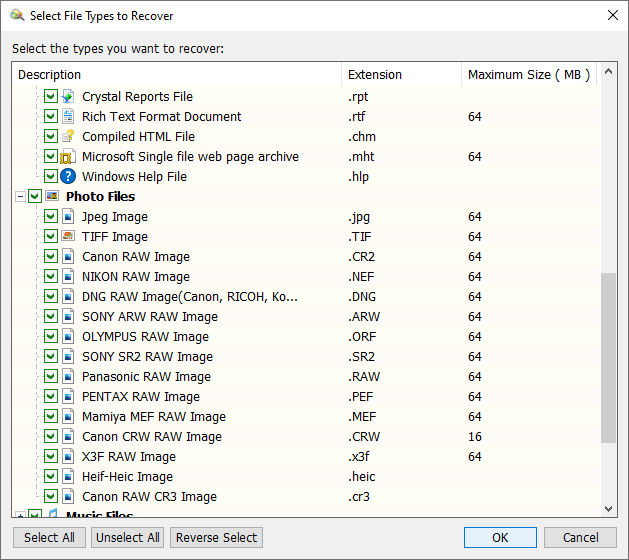629x560 pixels.
Task: Collapse the Photo Files tree group
Action: click(20, 197)
